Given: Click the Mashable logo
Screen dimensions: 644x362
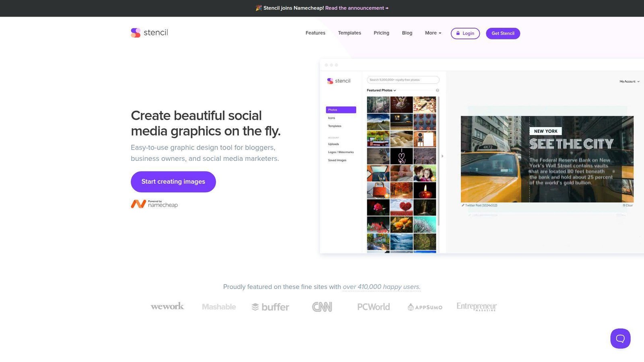Looking at the screenshot, I should pos(219,307).
